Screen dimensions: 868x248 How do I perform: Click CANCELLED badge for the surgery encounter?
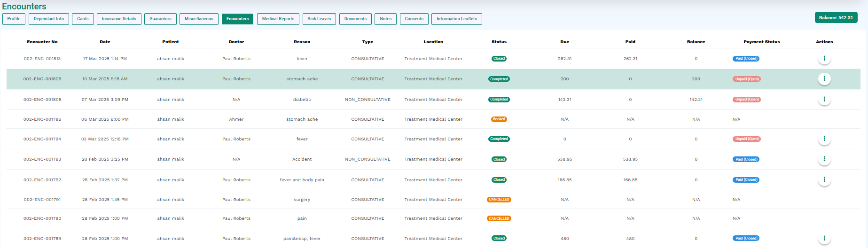coord(499,200)
